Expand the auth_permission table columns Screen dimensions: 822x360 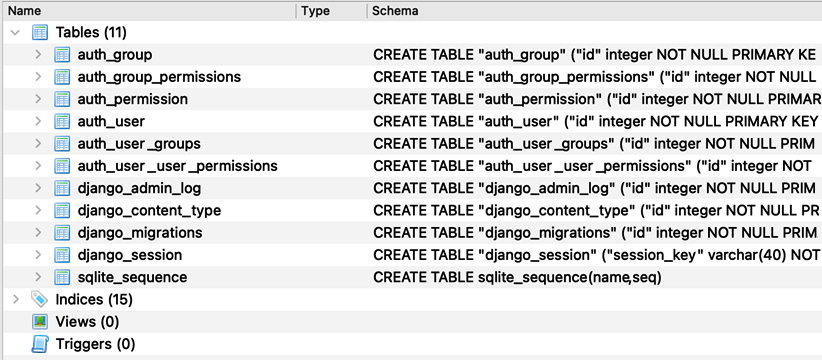click(x=38, y=99)
